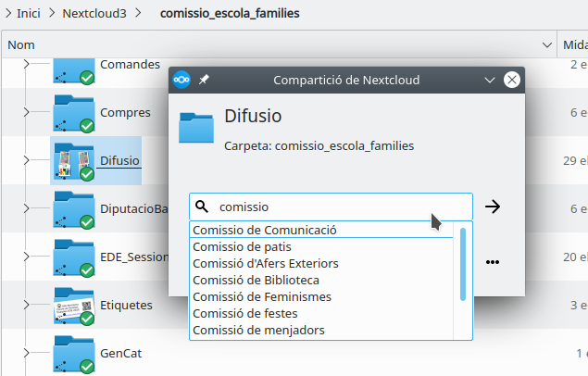Click the Comandes folder icon
This screenshot has width=588, height=376.
(x=74, y=69)
